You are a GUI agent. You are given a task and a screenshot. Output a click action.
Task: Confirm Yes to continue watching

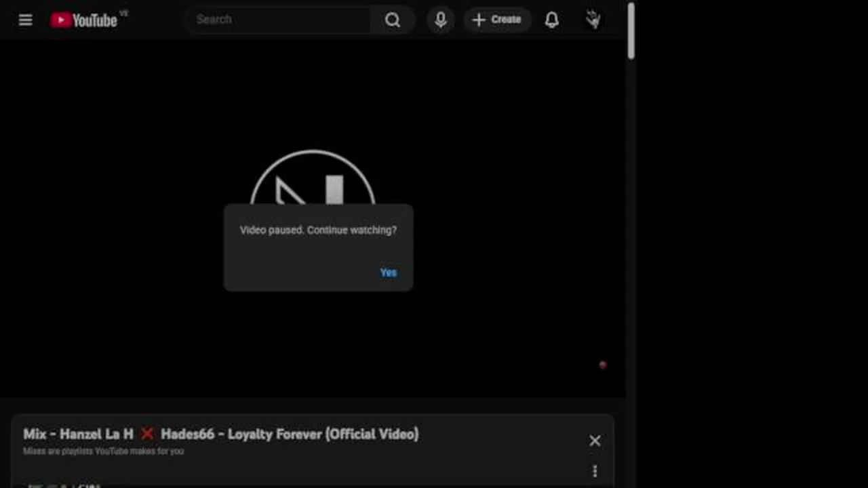point(389,272)
